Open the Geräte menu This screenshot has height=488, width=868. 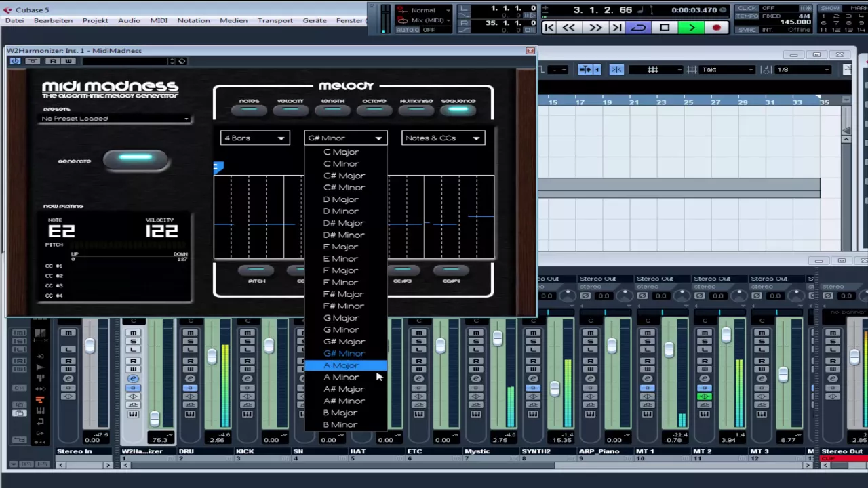pyautogui.click(x=315, y=20)
